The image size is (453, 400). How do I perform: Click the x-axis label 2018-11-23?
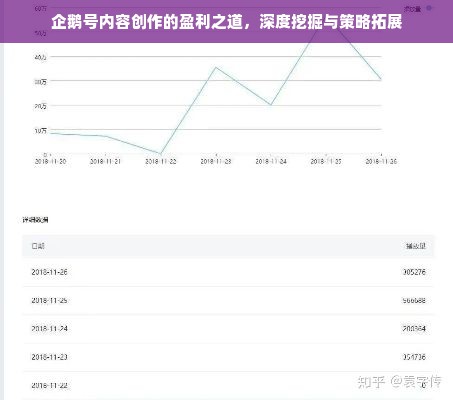(216, 161)
